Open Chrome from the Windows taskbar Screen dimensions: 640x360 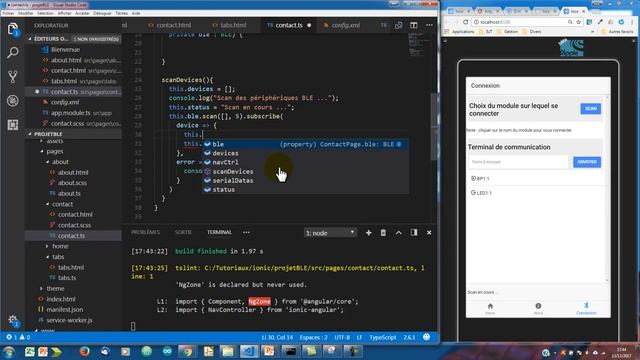[187, 351]
